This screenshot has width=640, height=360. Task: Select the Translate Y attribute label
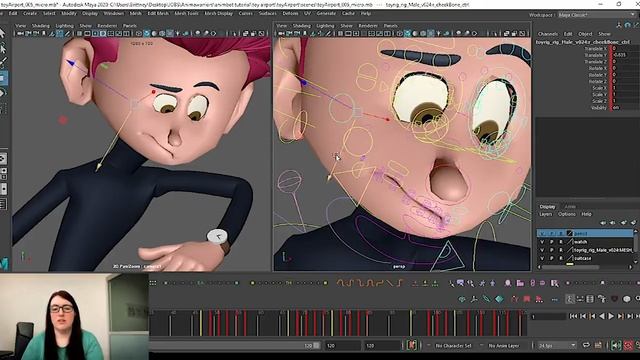click(x=596, y=55)
